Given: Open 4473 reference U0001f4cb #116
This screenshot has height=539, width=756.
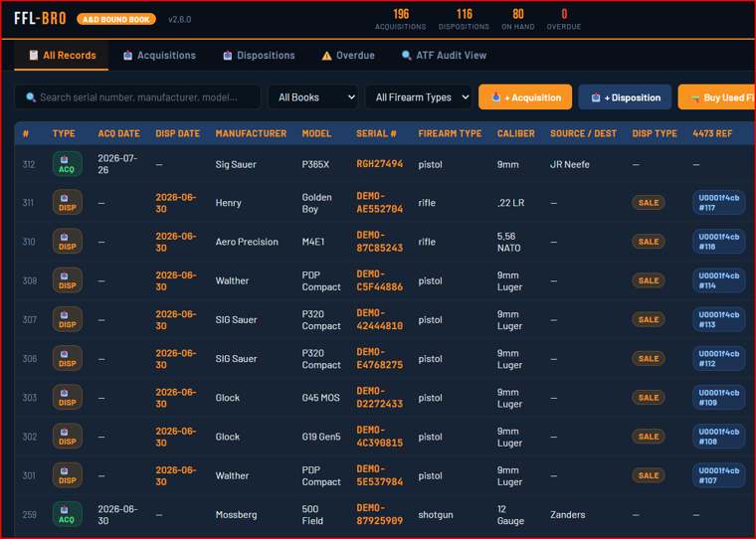Looking at the screenshot, I should tap(719, 242).
